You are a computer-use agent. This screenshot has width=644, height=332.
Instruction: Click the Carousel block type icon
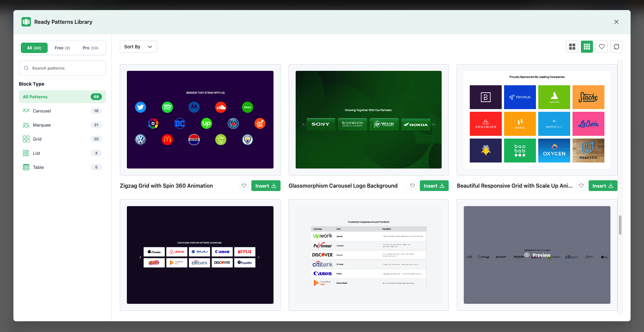tap(26, 111)
